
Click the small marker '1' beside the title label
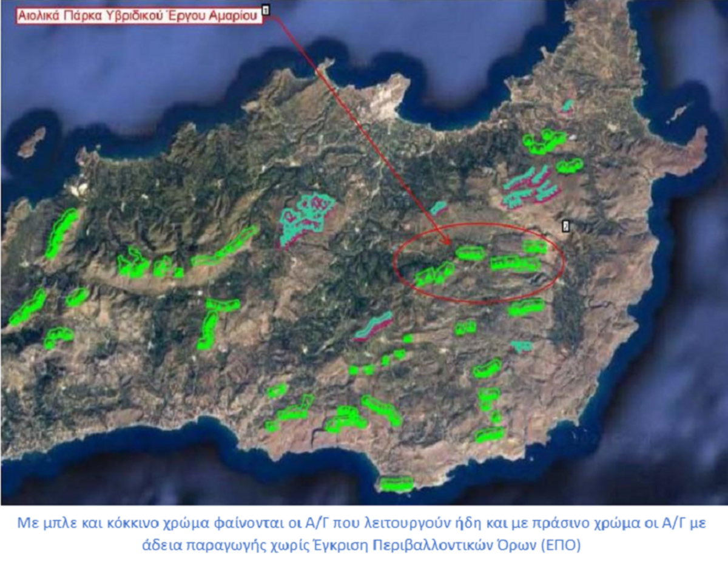(265, 8)
